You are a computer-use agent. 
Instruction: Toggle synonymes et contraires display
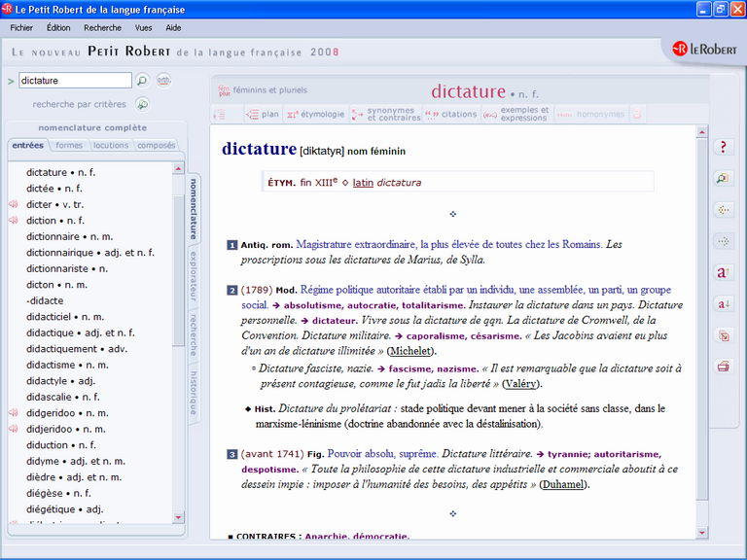[386, 115]
